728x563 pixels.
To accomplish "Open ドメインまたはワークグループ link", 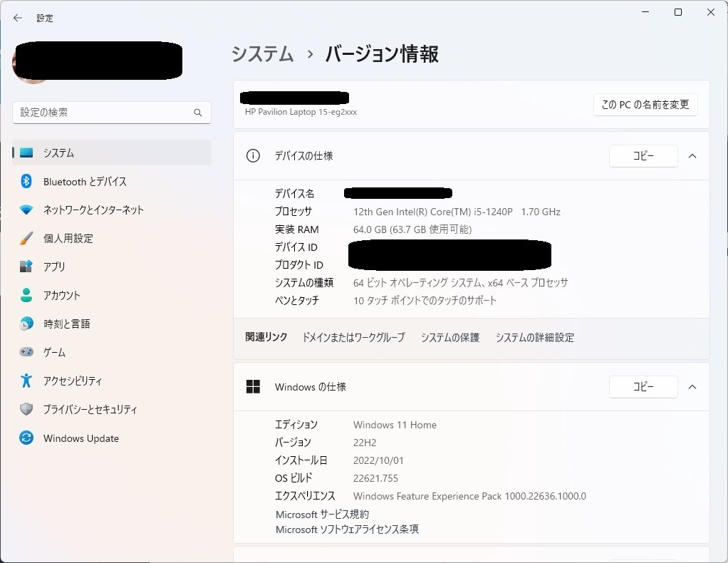I will 354,337.
